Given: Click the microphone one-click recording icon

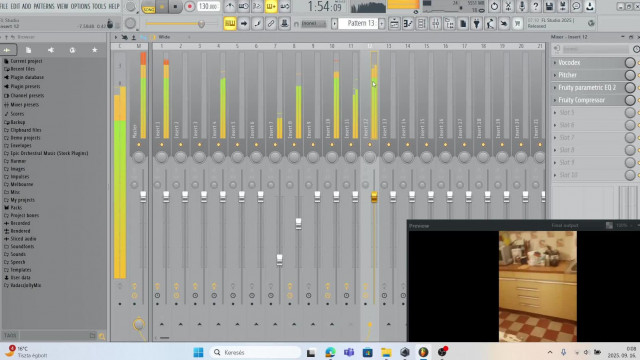Looking at the screenshot, I should tap(522, 6).
